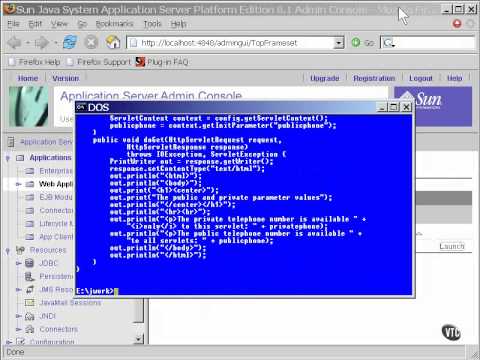The height and width of the screenshot is (360, 480).
Task: Open the browser Help menu
Action: [179, 24]
